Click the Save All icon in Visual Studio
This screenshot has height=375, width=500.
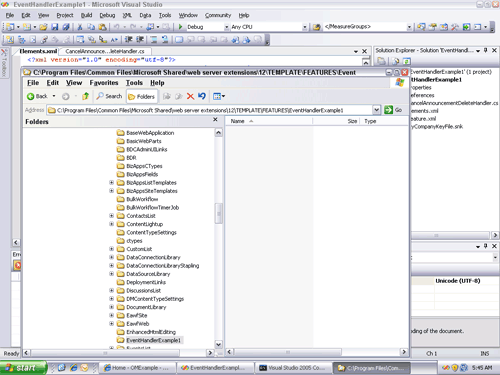point(66,27)
